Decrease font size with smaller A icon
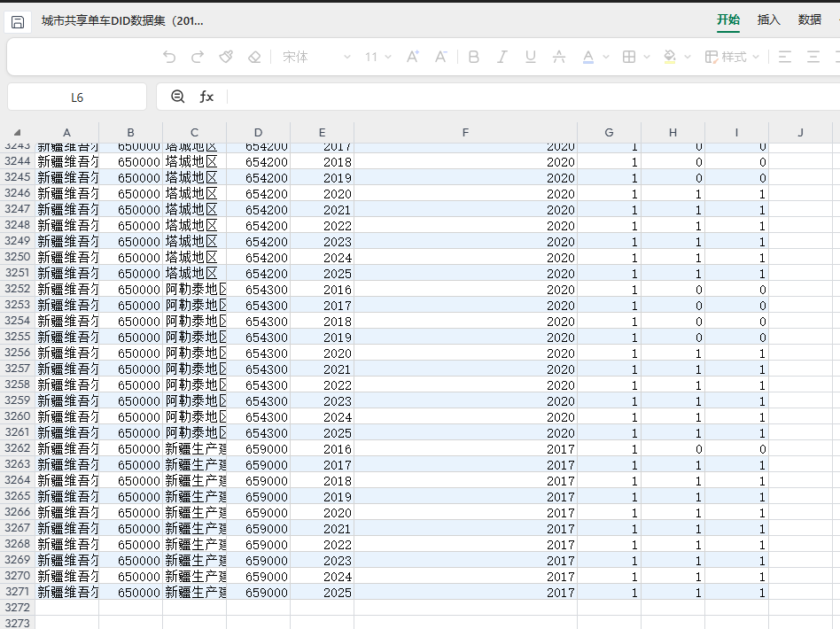Screen dimensions: 840x629 coord(440,57)
